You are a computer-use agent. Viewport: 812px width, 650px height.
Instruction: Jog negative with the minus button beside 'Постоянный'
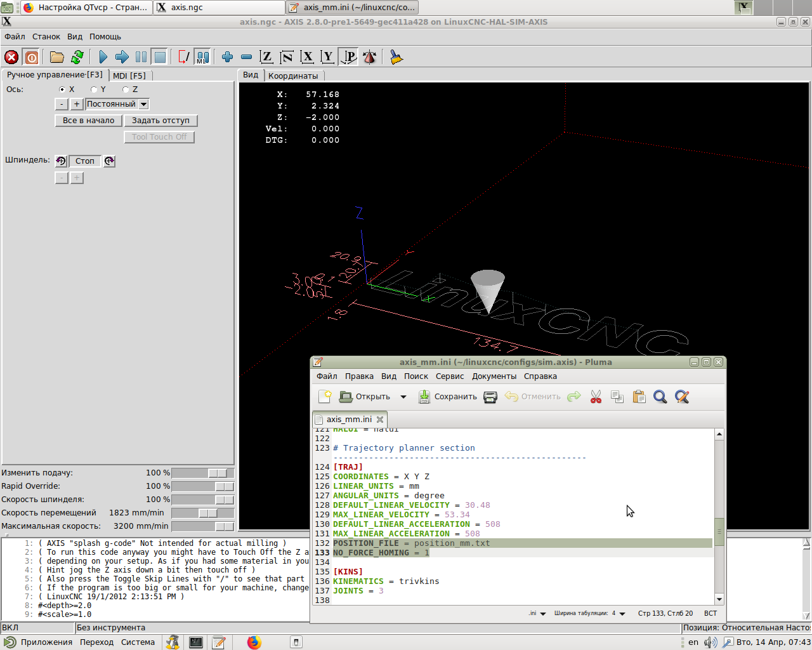pyautogui.click(x=62, y=104)
